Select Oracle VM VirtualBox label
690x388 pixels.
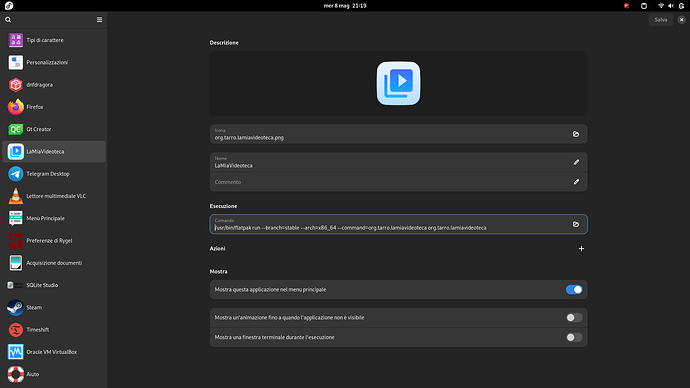click(x=51, y=352)
